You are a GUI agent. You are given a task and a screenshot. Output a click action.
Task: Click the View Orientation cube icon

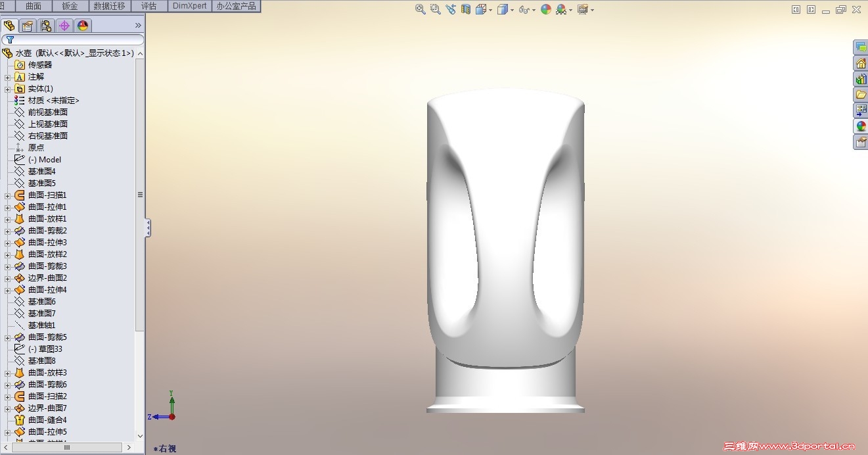coord(481,9)
